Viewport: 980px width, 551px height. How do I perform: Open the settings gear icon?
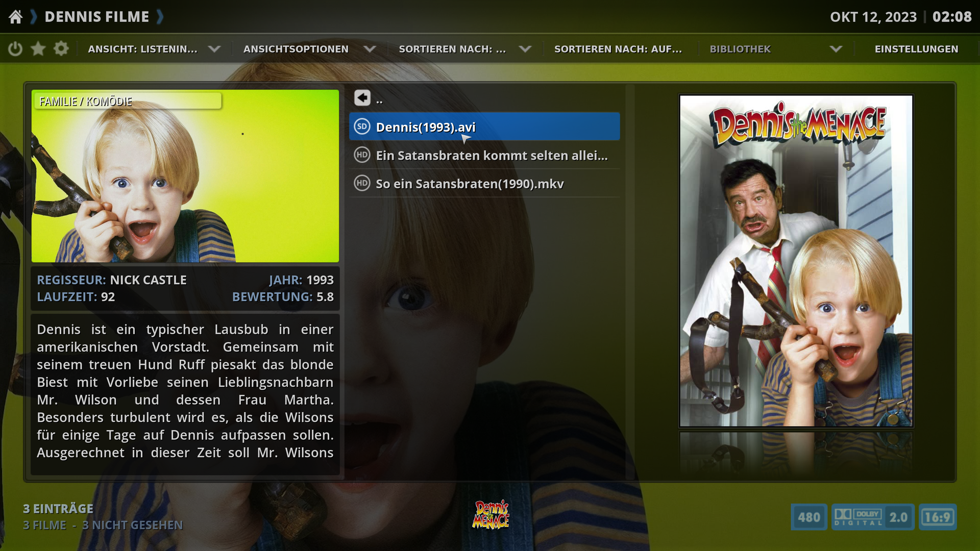tap(61, 49)
